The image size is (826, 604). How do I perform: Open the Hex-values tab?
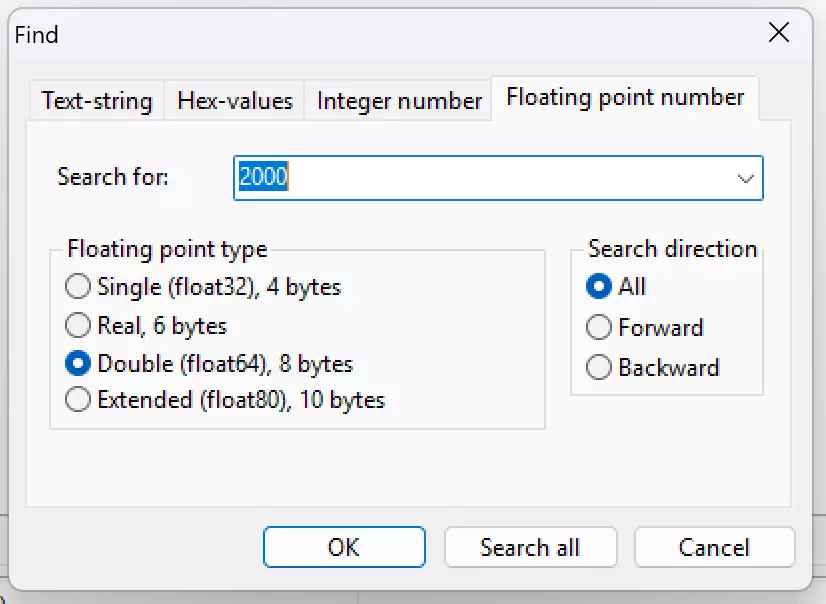coord(235,101)
